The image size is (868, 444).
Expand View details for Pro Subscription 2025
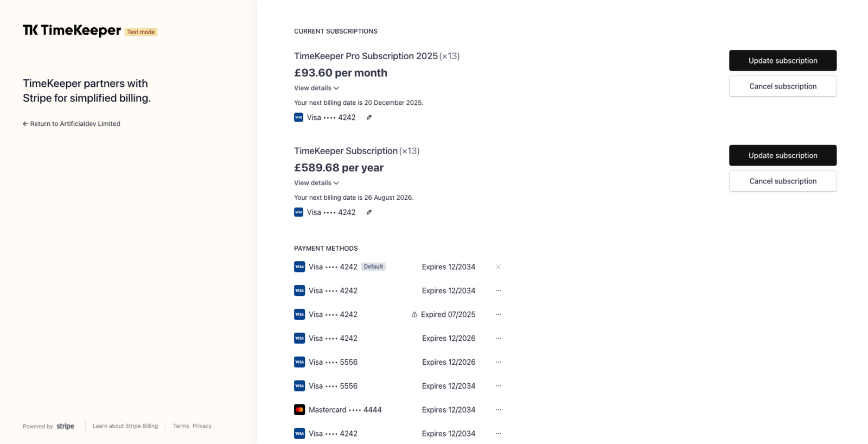click(x=316, y=88)
